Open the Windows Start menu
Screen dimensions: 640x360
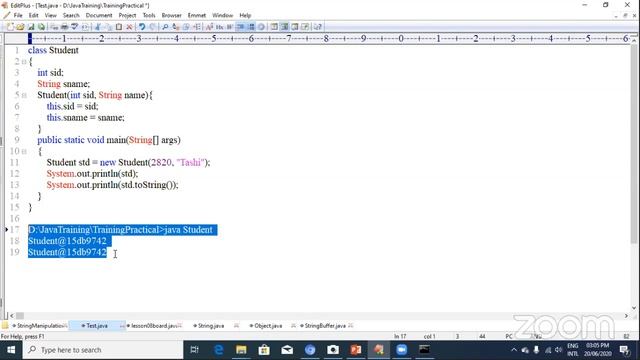pyautogui.click(x=11, y=350)
